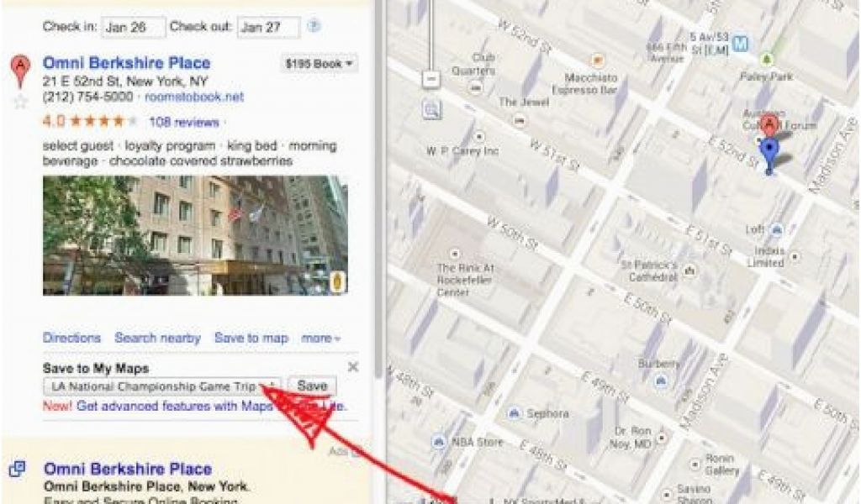Click the Street View pegman on hotel photo
The height and width of the screenshot is (504, 861).
[338, 282]
